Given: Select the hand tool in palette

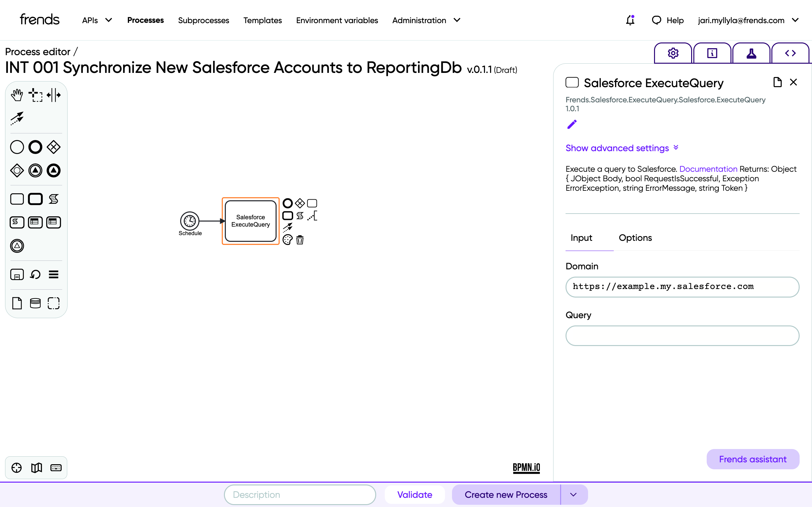Looking at the screenshot, I should pyautogui.click(x=17, y=95).
